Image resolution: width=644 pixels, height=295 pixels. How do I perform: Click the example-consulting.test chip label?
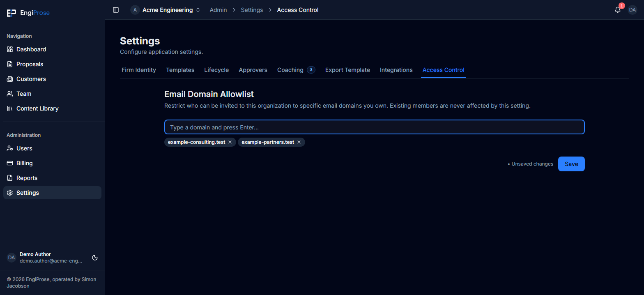point(196,142)
